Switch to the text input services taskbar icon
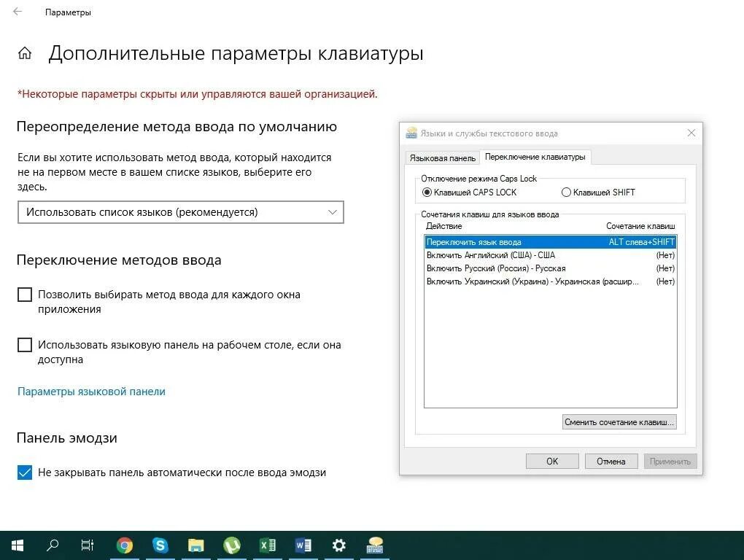744x560 pixels. click(x=375, y=545)
